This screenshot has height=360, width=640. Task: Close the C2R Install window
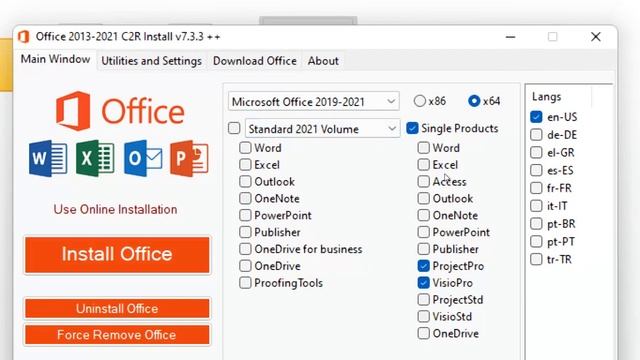coord(596,37)
